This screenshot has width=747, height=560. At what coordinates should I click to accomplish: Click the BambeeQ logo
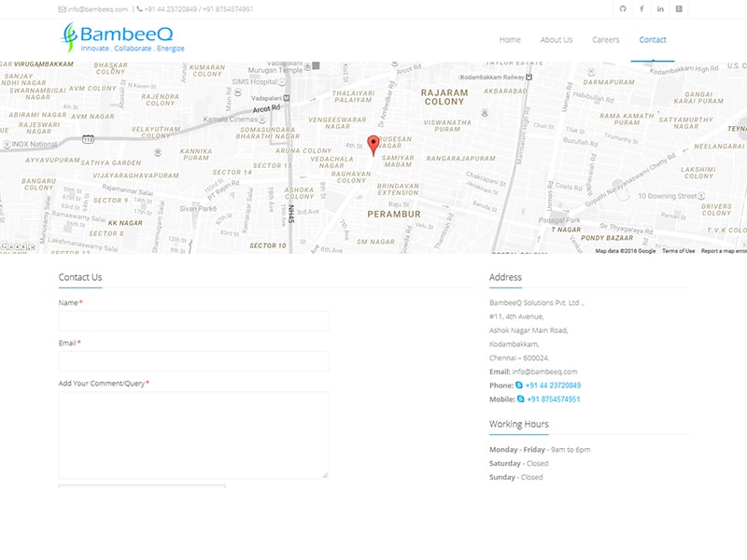click(x=123, y=37)
